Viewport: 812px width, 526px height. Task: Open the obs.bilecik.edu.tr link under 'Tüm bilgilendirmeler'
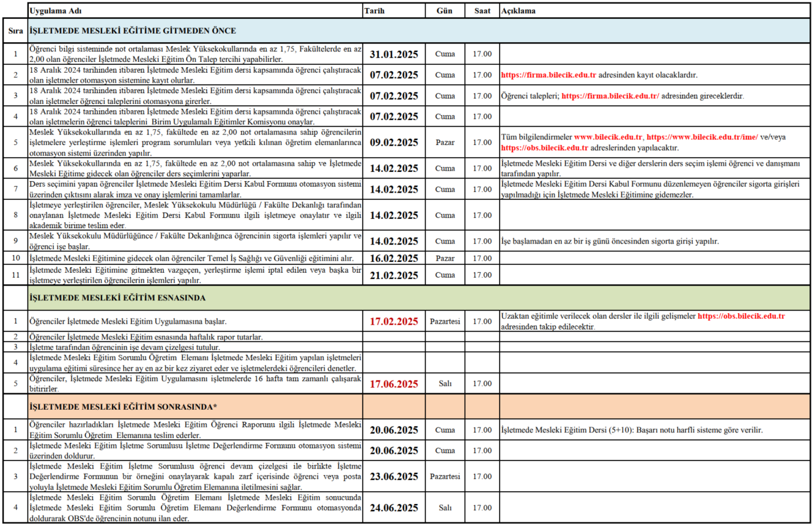(x=544, y=147)
